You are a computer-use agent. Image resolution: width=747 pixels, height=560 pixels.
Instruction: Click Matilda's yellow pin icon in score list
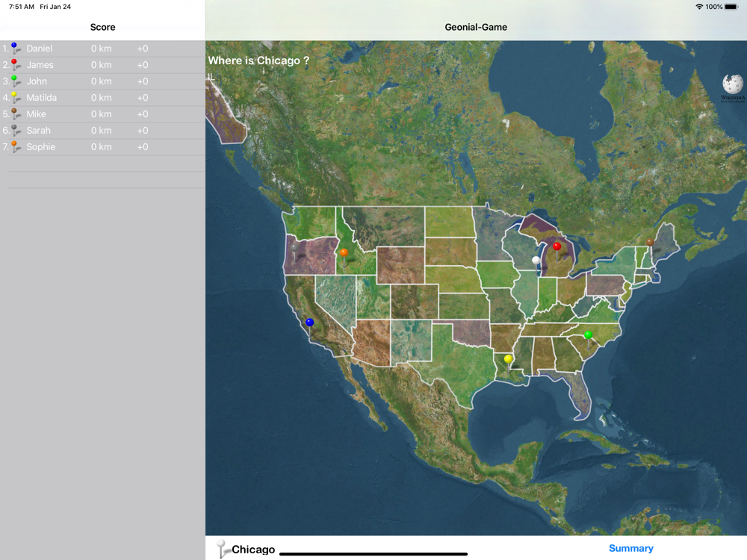pos(16,98)
